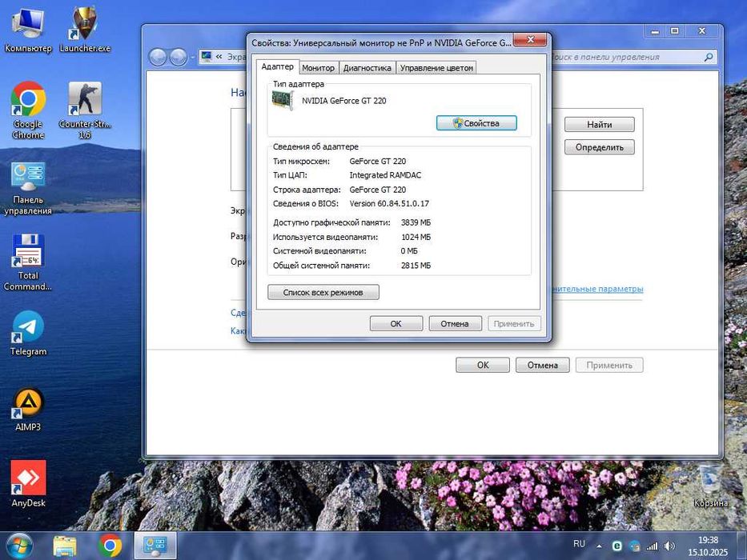Click Отмена in the screen resolution window

click(542, 365)
